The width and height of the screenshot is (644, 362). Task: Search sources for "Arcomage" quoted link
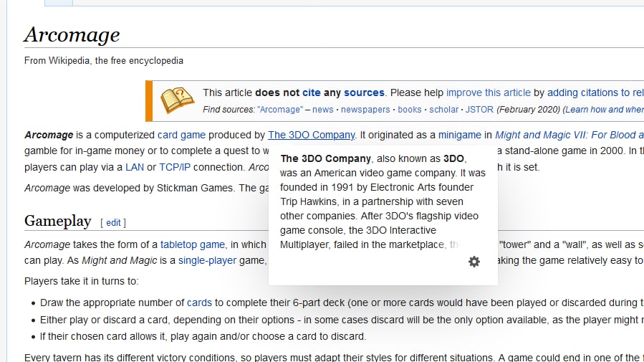[280, 110]
